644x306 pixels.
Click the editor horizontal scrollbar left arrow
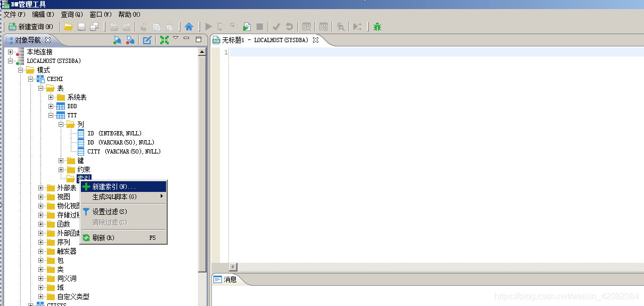(233, 267)
